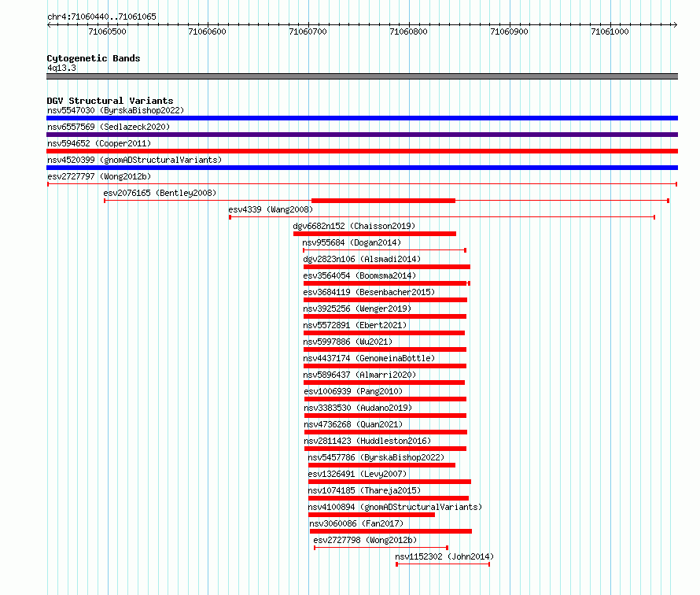Select the nsv6557569 (Sedlazeck2020) variant label

pyautogui.click(x=109, y=127)
